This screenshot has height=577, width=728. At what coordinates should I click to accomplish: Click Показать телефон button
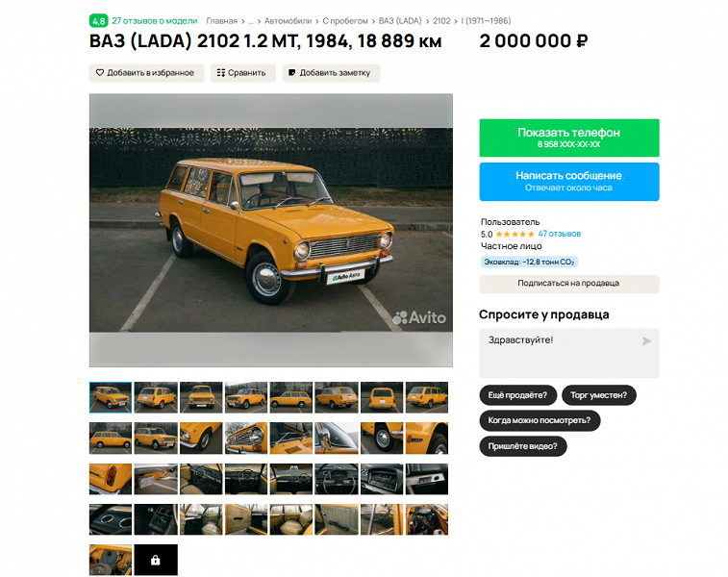click(569, 138)
